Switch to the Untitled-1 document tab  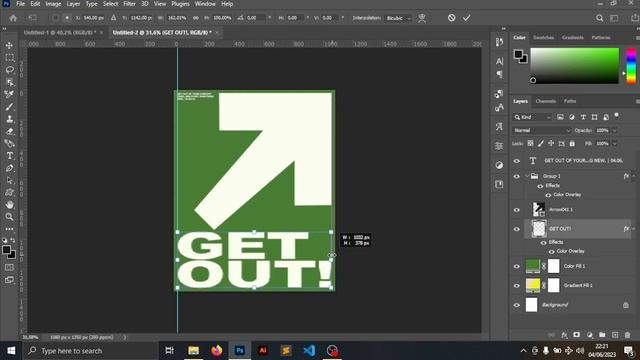pyautogui.click(x=60, y=32)
